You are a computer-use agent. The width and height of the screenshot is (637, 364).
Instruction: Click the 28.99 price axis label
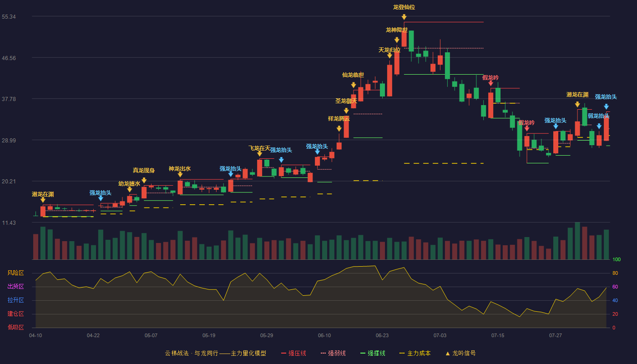9,140
